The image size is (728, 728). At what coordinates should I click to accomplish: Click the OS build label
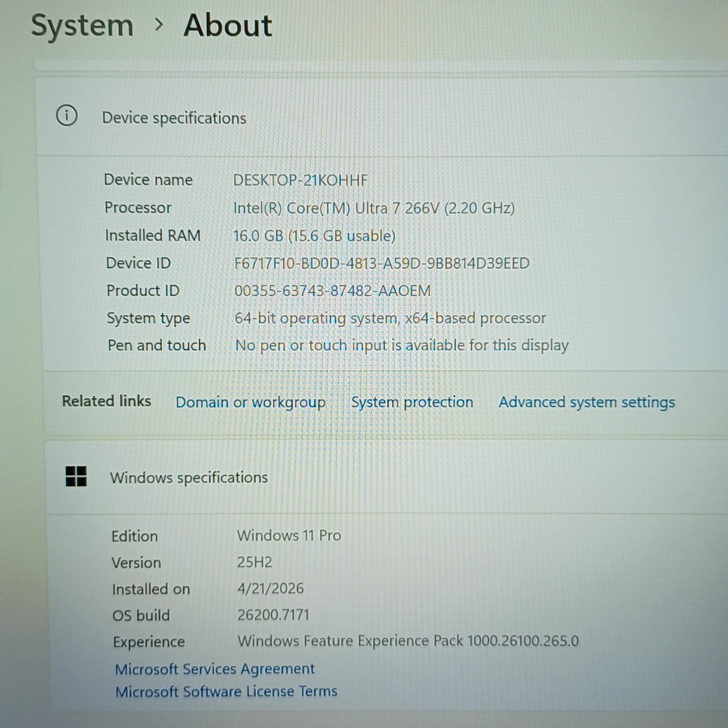click(x=141, y=615)
